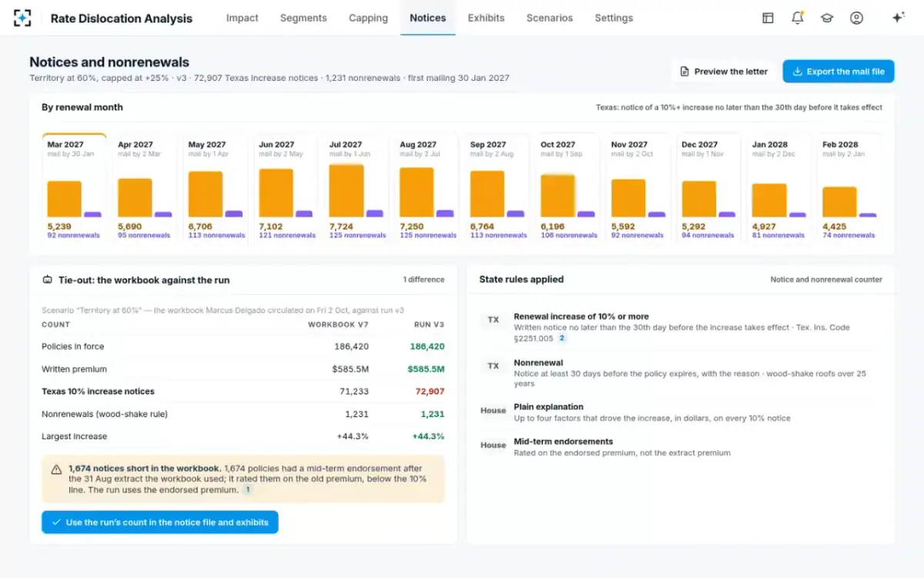Click the Tie-out panel header icon
This screenshot has height=578, width=924.
coord(47,280)
